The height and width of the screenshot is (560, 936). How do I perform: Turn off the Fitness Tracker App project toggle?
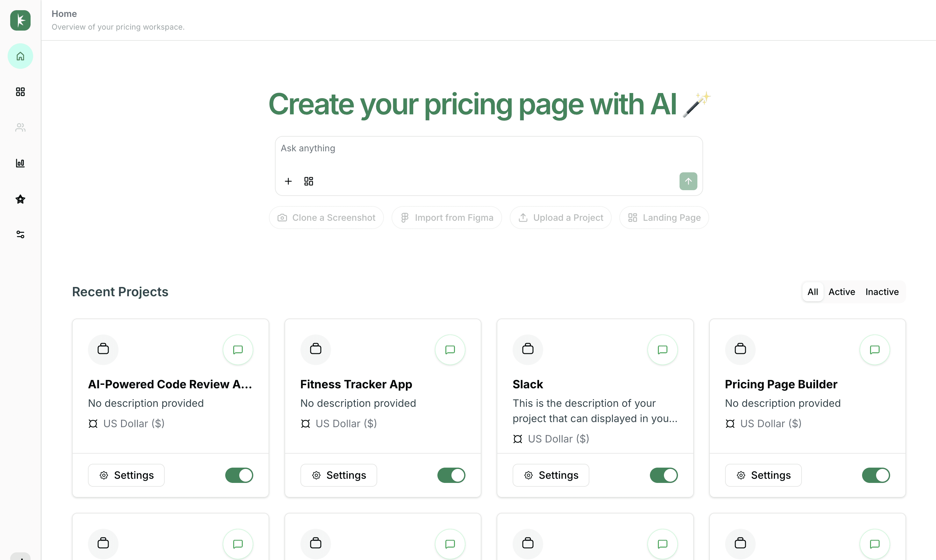pos(451,475)
